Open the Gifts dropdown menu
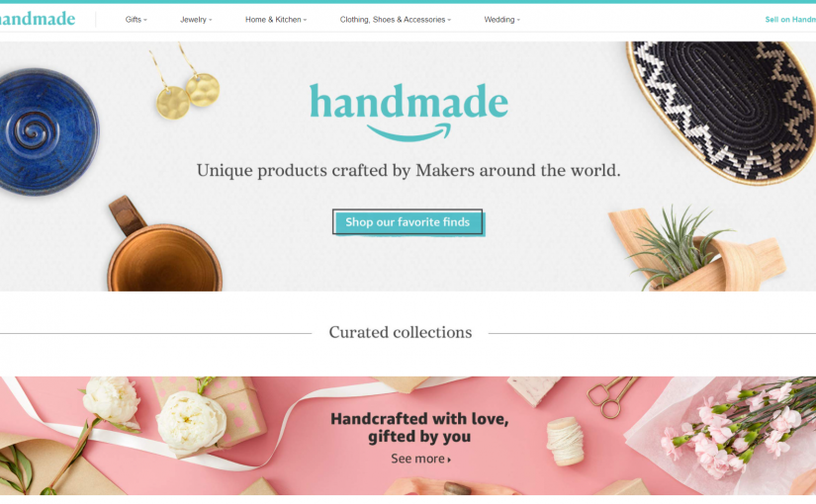816x504 pixels. pyautogui.click(x=136, y=20)
